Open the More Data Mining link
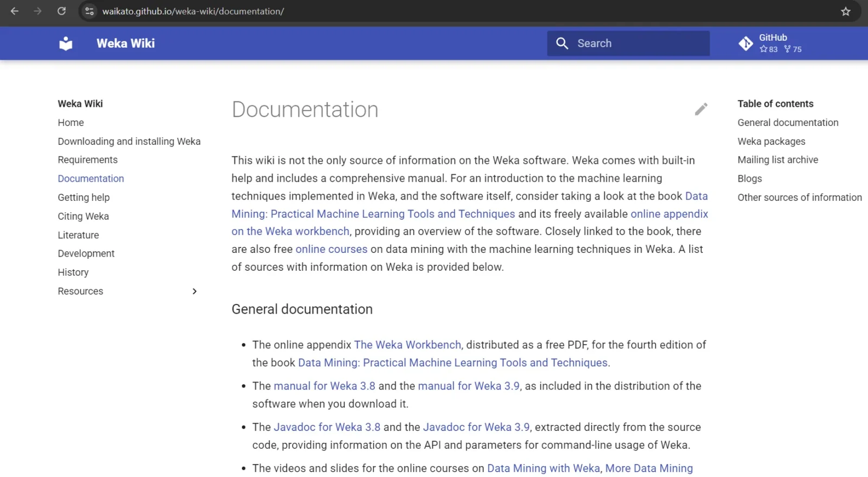Screen dimensions: 868x477 (x=649, y=468)
